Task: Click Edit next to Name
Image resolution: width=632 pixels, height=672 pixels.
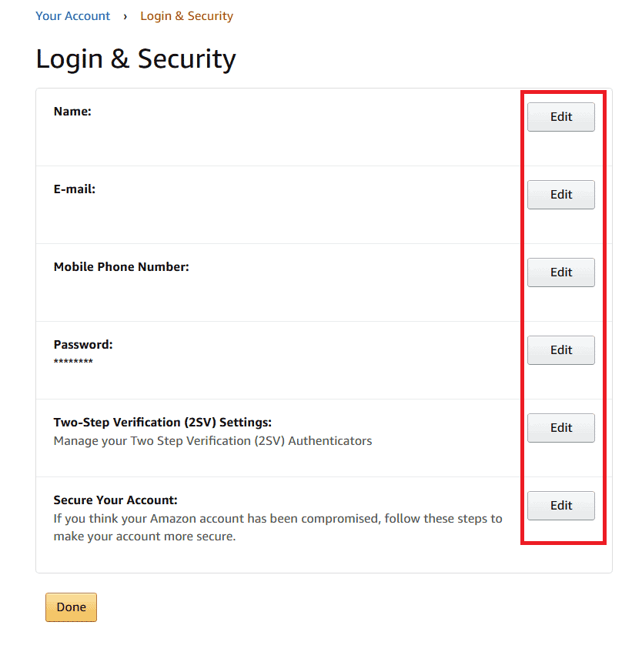Action: pos(560,116)
